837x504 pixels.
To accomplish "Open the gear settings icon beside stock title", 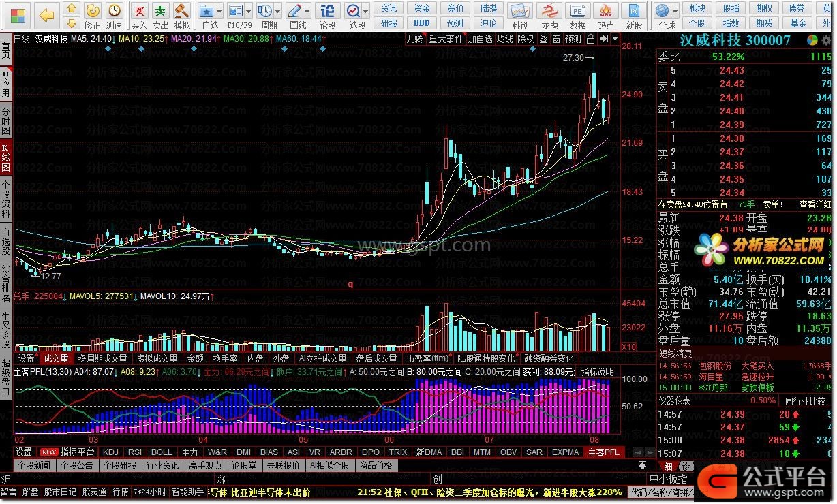I will coord(825,41).
